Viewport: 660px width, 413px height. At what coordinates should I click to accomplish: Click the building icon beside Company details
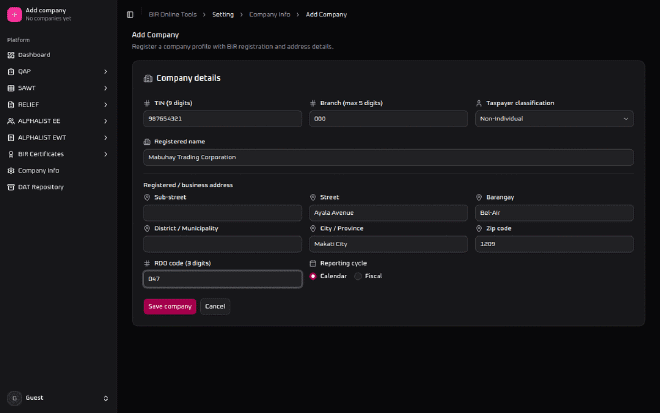pyautogui.click(x=148, y=78)
